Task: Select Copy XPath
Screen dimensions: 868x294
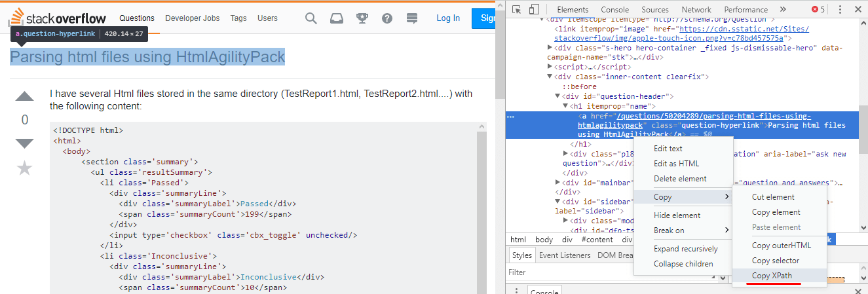Action: 772,276
